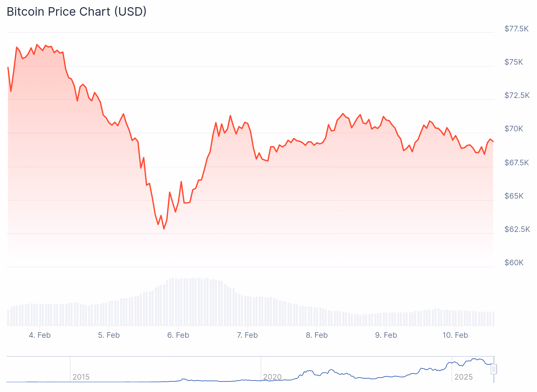Click the $70K price axis label

pyautogui.click(x=514, y=129)
